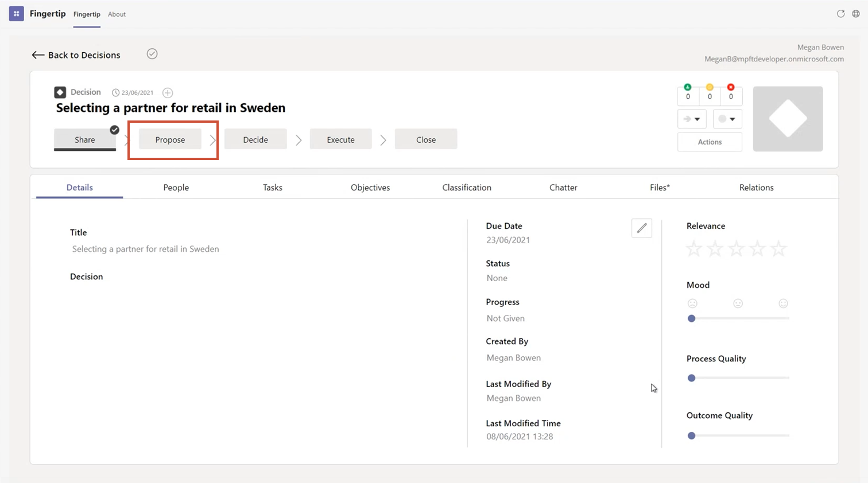Switch to the Chatter tab
This screenshot has height=483, width=868.
coord(563,188)
